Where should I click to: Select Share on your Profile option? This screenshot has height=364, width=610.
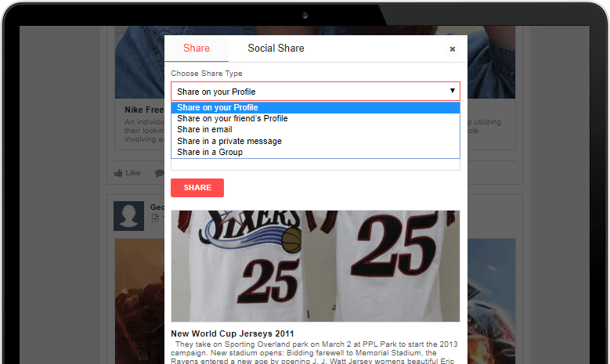tap(316, 108)
